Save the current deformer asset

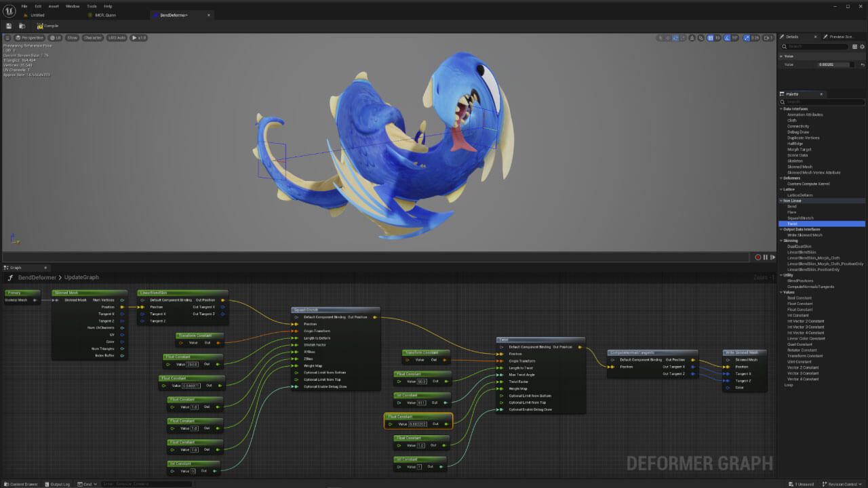(x=9, y=26)
